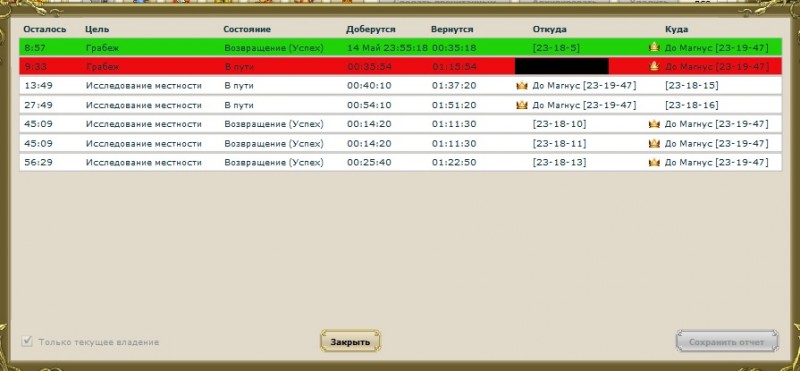Select the Цель column header
800x371 pixels.
coord(97,29)
